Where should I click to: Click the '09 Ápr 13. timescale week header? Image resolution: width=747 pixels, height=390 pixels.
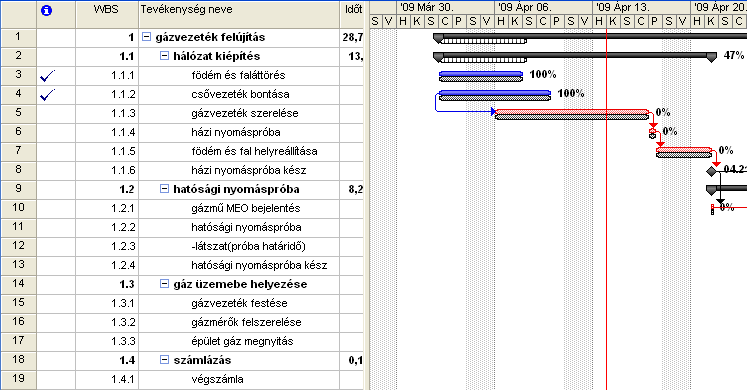click(642, 8)
